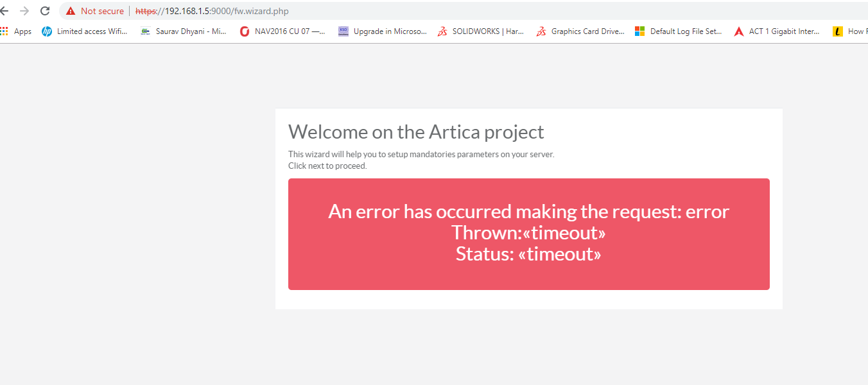Open the Upgrade in Microso... bookmark
The width and height of the screenshot is (868, 385).
click(383, 31)
